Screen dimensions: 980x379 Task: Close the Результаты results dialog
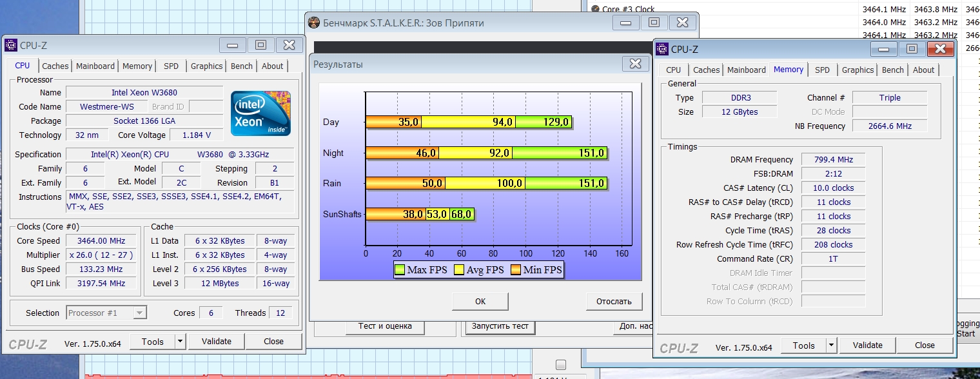(635, 63)
